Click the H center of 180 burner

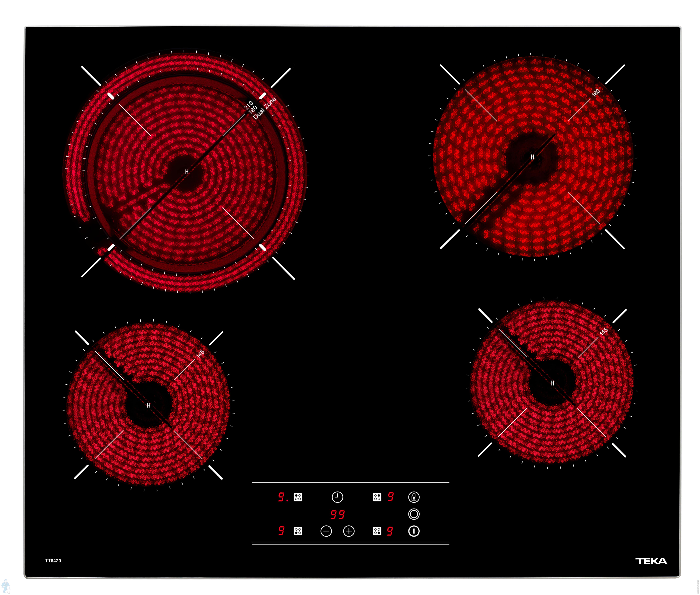click(532, 157)
